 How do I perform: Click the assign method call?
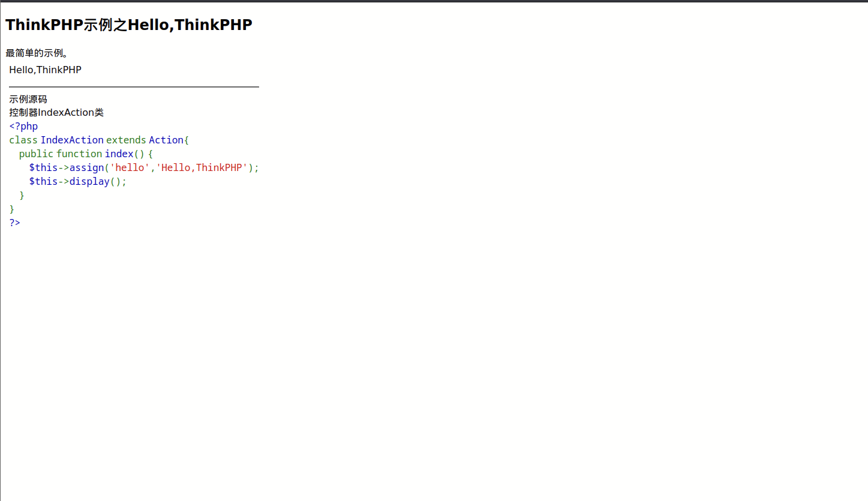pyautogui.click(x=86, y=167)
